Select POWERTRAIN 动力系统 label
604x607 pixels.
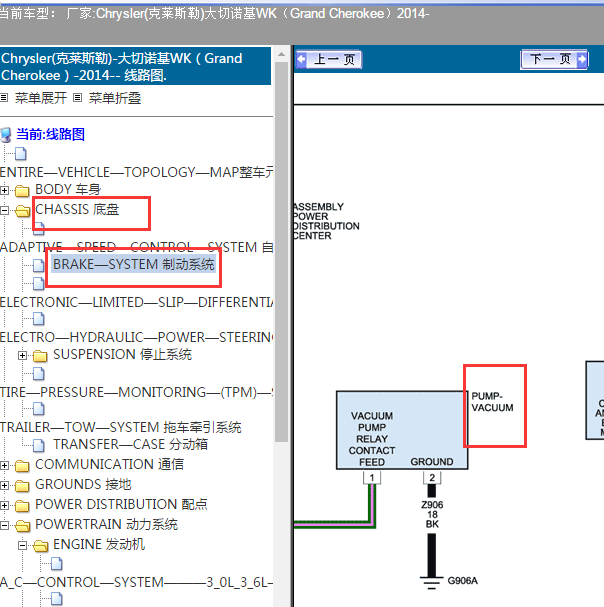(106, 524)
